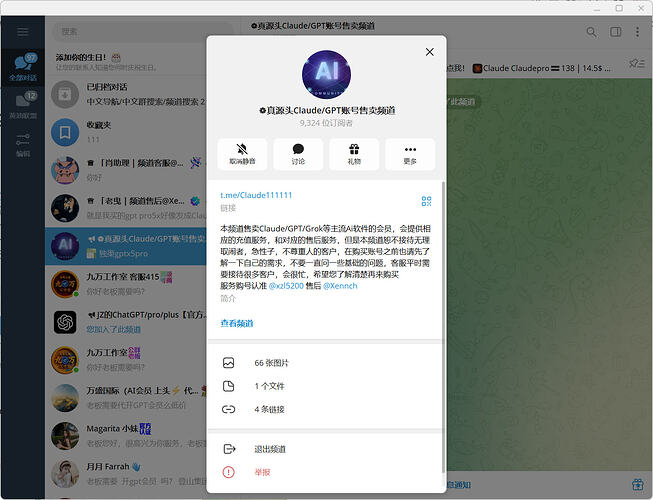This screenshot has width=653, height=500.
Task: Show the QR code for channel link
Action: coord(426,201)
